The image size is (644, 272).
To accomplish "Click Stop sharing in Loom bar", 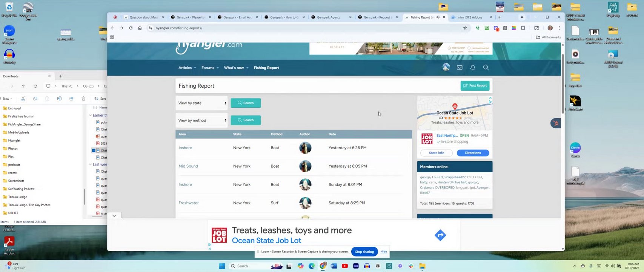I will coord(364,252).
